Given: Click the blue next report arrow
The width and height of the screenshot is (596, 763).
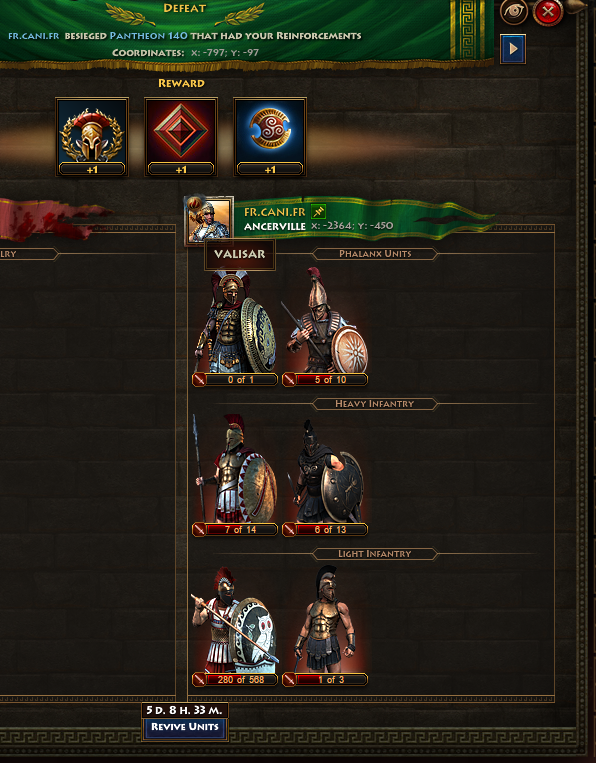Looking at the screenshot, I should tap(513, 49).
